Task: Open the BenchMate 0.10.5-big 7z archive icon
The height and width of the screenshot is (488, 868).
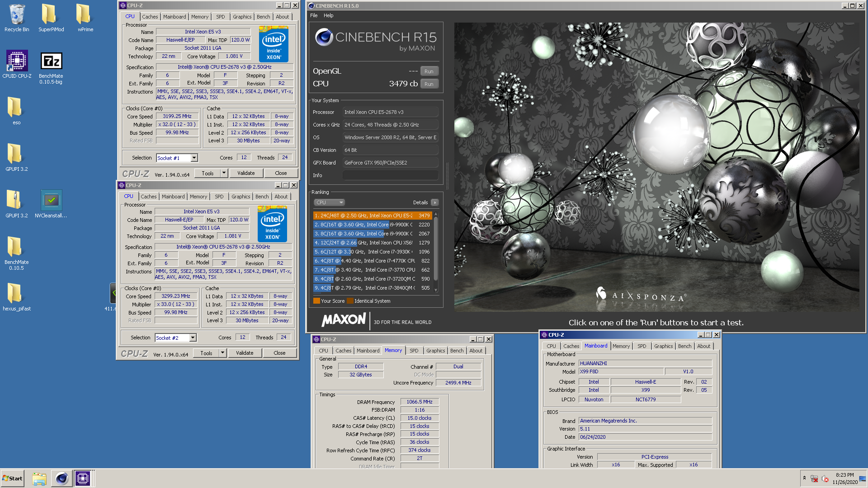Action: pyautogui.click(x=51, y=68)
